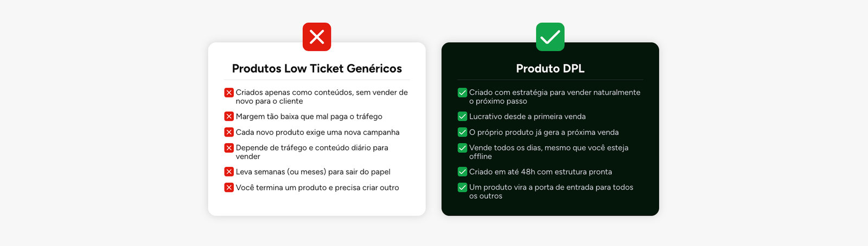
Task: Click red X beside 'Depende de tráfego'
Action: pos(229,148)
